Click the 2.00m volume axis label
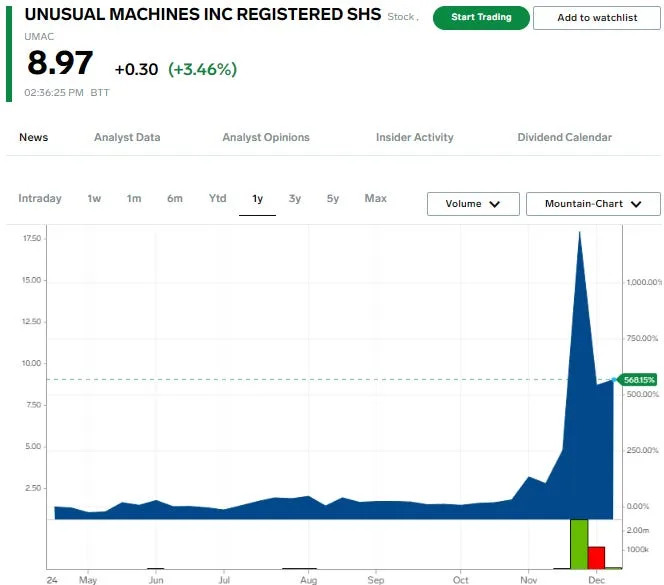The width and height of the screenshot is (664, 585). [638, 530]
